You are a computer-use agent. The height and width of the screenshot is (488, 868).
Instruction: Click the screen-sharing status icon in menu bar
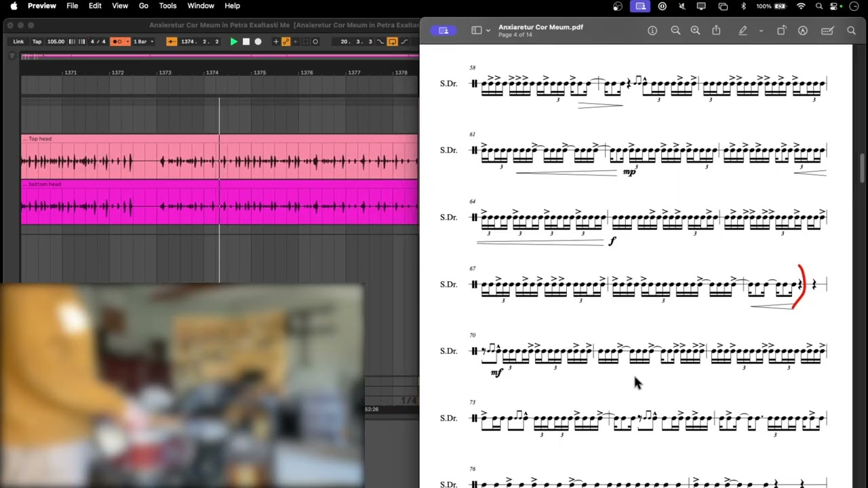640,6
